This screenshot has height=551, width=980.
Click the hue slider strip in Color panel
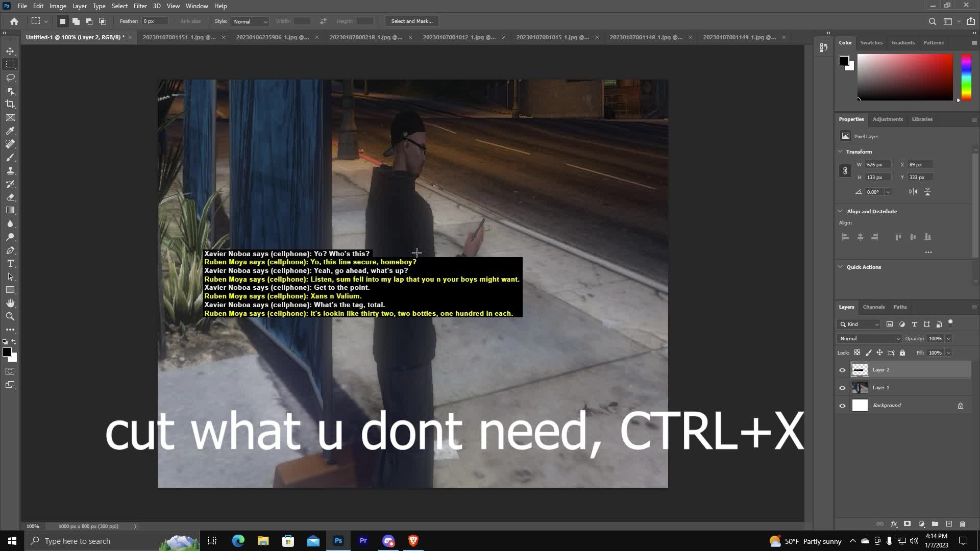966,77
